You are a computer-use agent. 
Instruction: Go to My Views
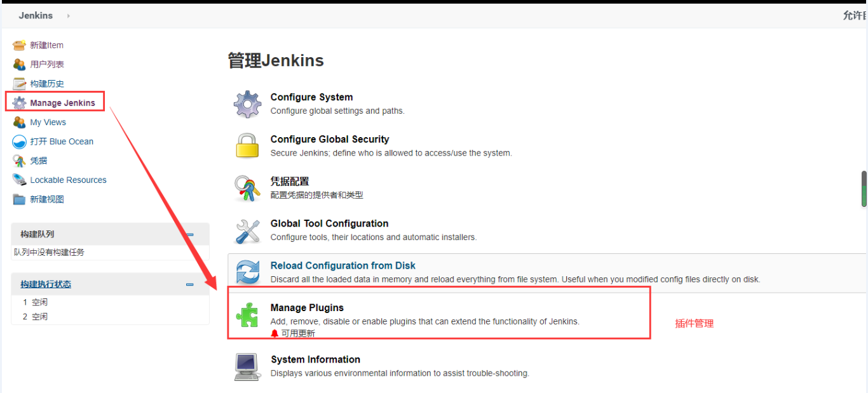pos(48,122)
